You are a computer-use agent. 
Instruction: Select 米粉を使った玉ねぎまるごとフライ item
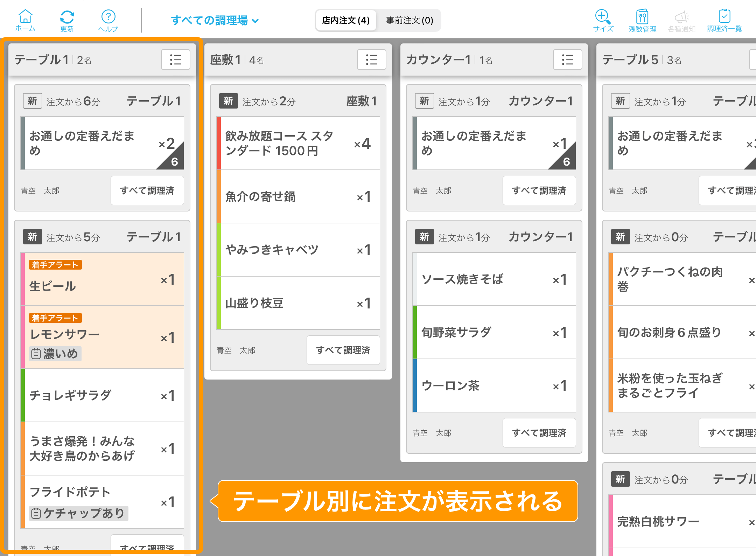coord(682,385)
